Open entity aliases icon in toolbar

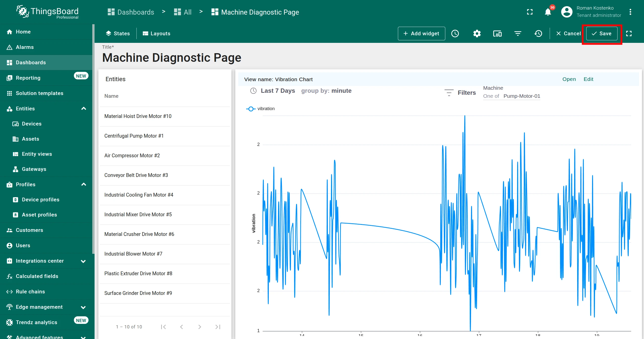coord(497,34)
